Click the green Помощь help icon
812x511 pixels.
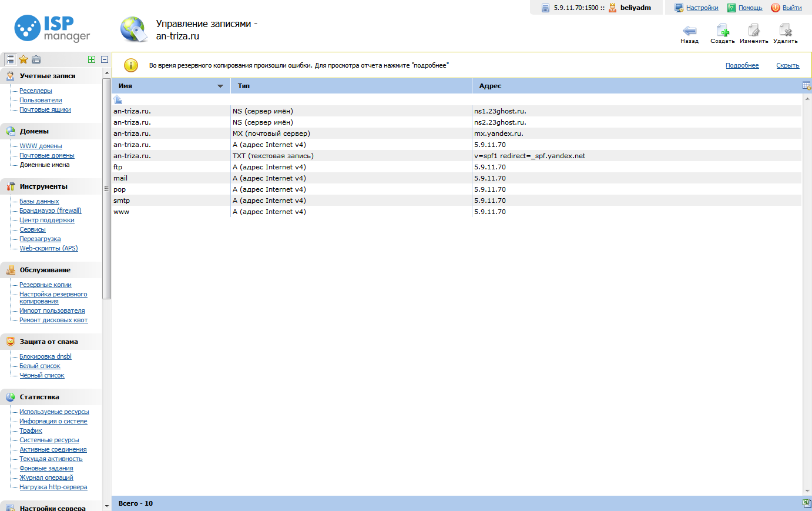pos(732,8)
